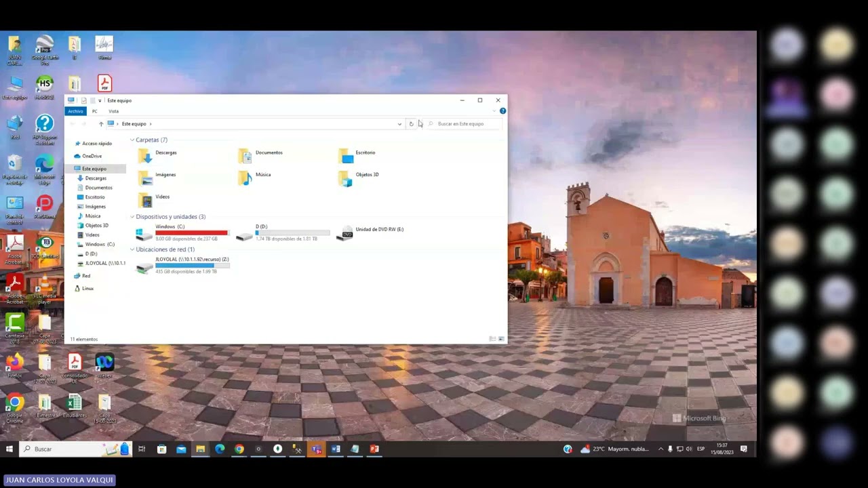
Task: Open the Videos folder in Carpetas
Action: tap(154, 199)
